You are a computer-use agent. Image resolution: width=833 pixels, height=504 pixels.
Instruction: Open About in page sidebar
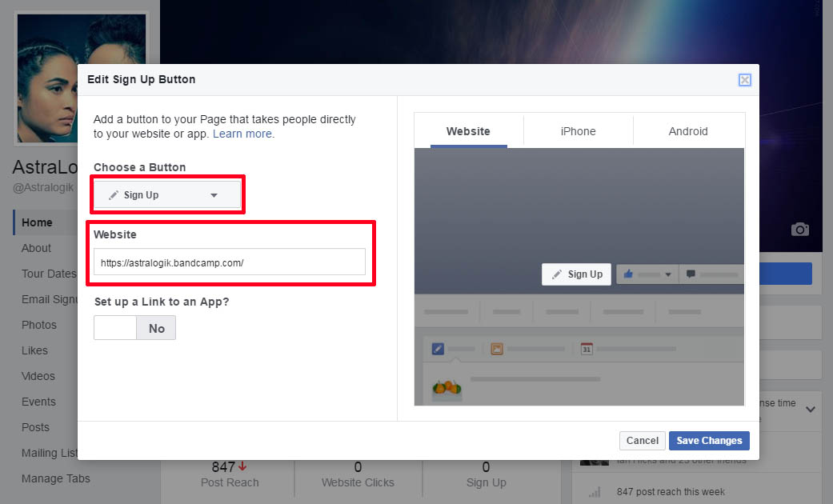click(36, 248)
